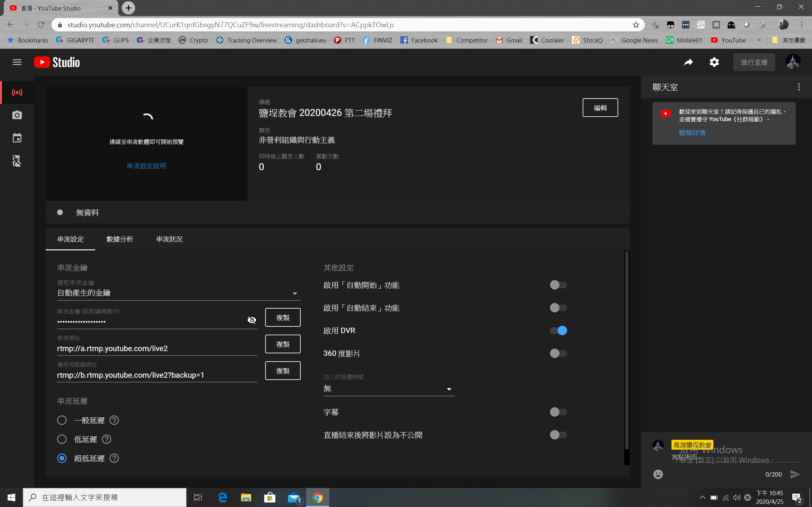Disable the 啟用 DVR toggle
The width and height of the screenshot is (812, 507).
point(558,331)
